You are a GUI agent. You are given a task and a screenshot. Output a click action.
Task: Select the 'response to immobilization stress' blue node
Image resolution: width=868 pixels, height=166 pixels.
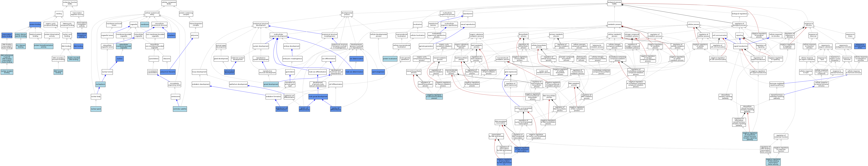860,46
